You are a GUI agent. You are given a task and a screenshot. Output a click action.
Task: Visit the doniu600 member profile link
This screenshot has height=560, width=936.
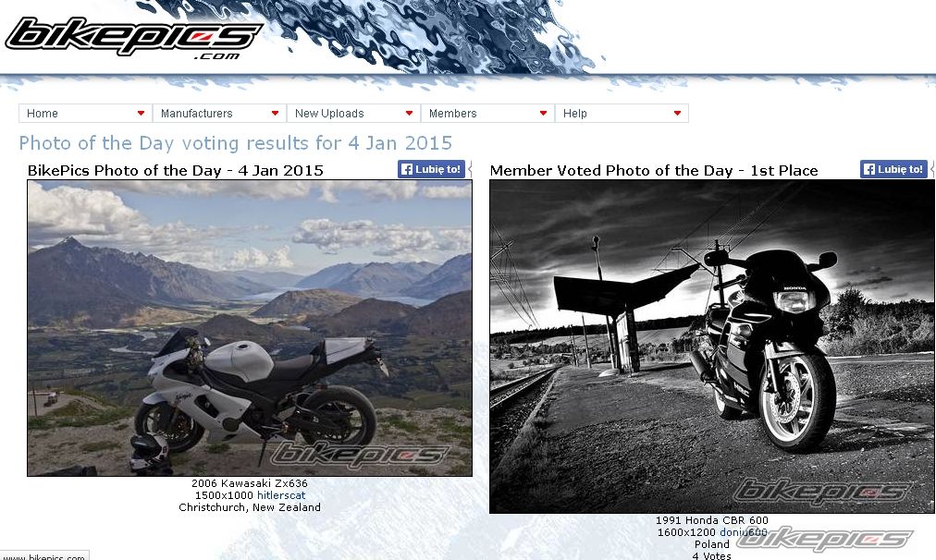click(744, 532)
